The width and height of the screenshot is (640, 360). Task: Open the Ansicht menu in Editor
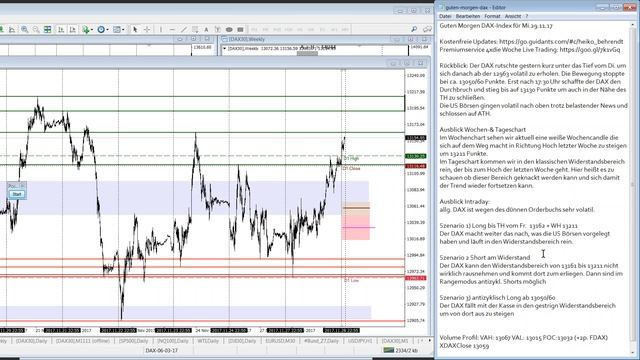(513, 16)
